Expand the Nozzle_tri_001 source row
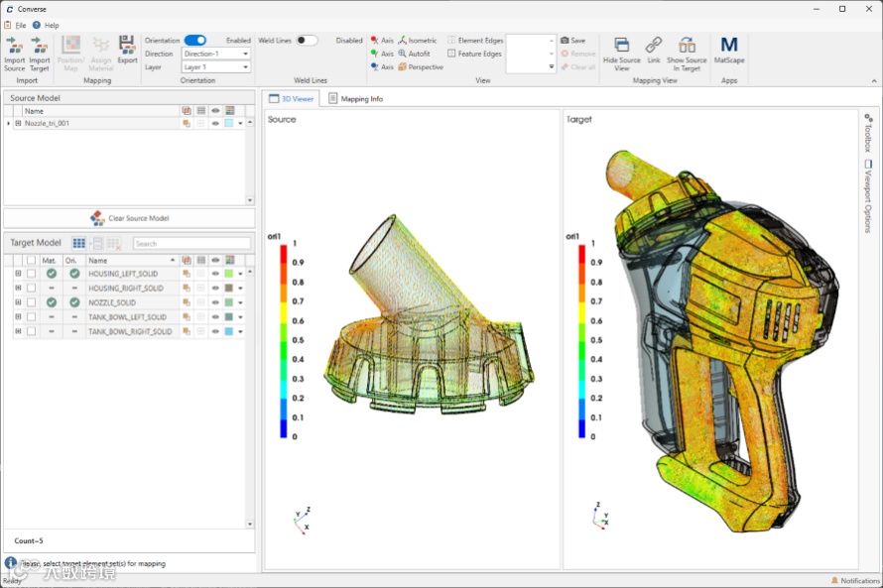The height and width of the screenshot is (588, 883). pos(18,123)
